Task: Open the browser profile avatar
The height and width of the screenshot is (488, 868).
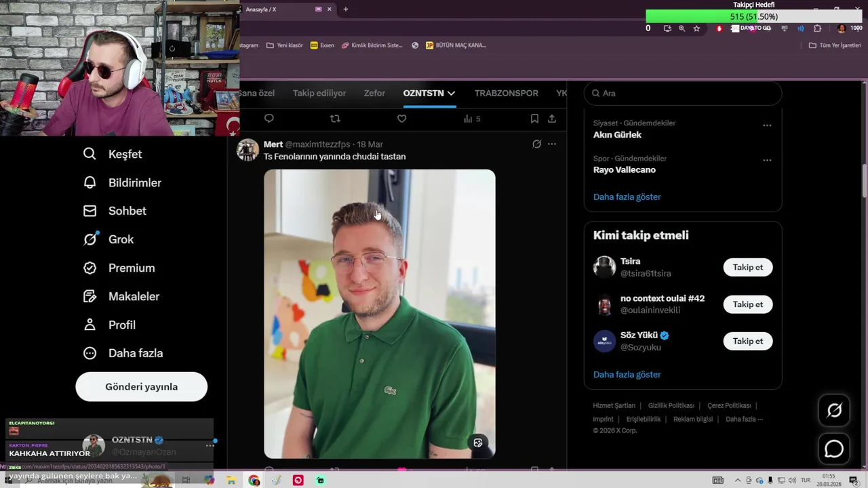Action: tap(842, 28)
